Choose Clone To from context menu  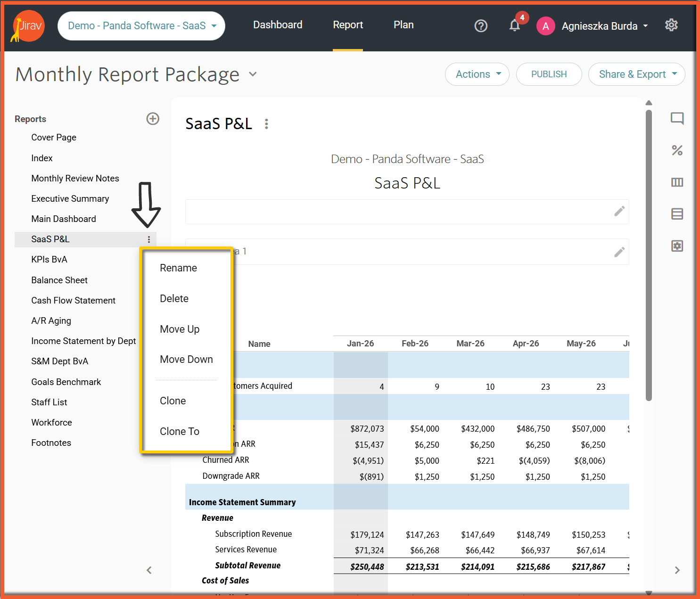click(x=179, y=431)
